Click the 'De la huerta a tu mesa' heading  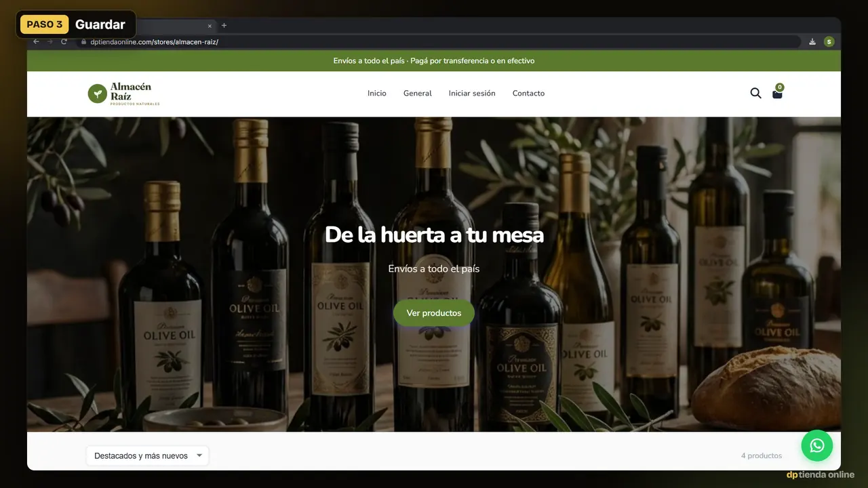click(434, 235)
